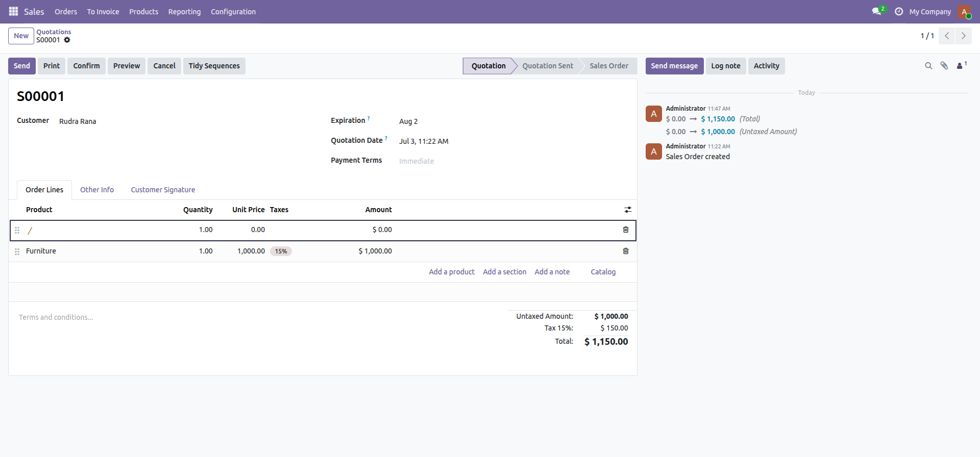This screenshot has width=980, height=457.
Task: Set status to Sales Order
Action: pos(609,66)
